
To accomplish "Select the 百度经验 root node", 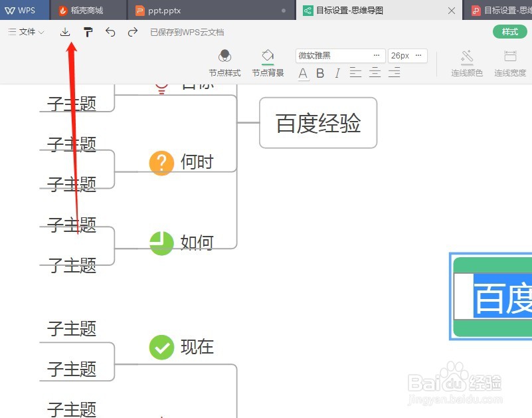I will click(x=318, y=123).
